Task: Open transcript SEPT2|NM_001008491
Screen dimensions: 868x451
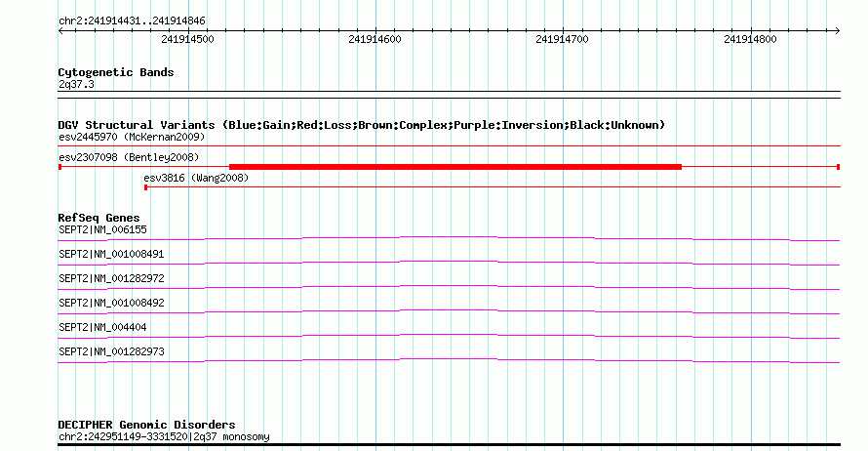Action: [x=111, y=255]
